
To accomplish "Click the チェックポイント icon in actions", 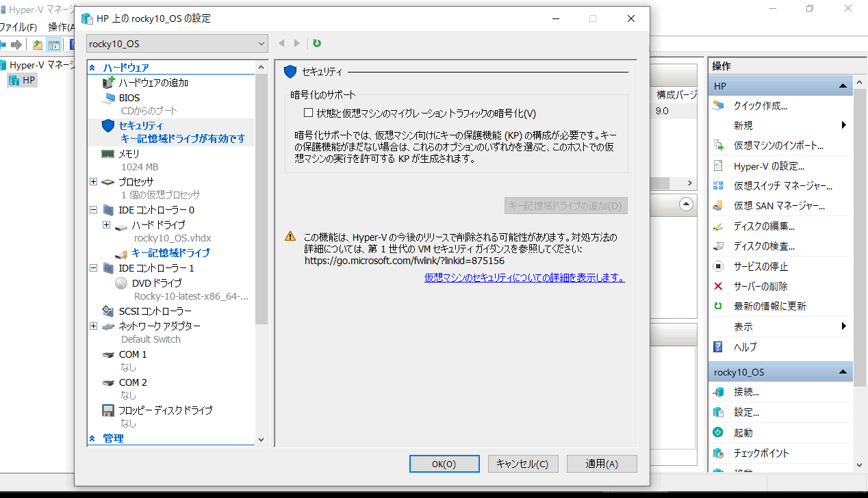I will (x=718, y=453).
